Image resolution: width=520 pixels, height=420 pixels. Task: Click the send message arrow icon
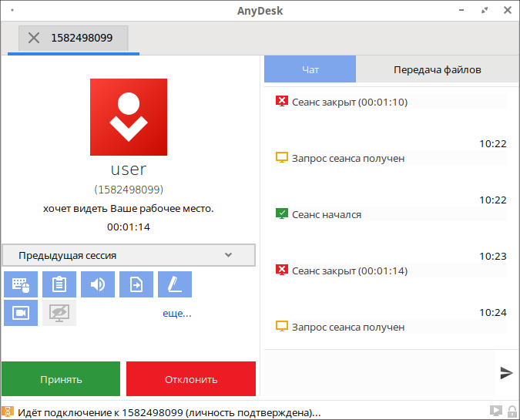coord(506,373)
